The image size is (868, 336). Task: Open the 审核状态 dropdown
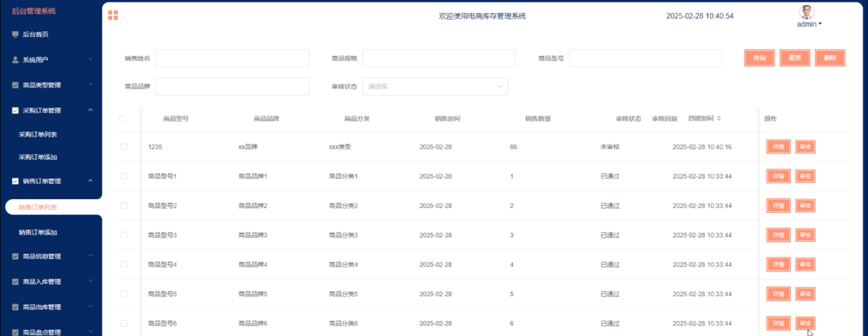(435, 86)
